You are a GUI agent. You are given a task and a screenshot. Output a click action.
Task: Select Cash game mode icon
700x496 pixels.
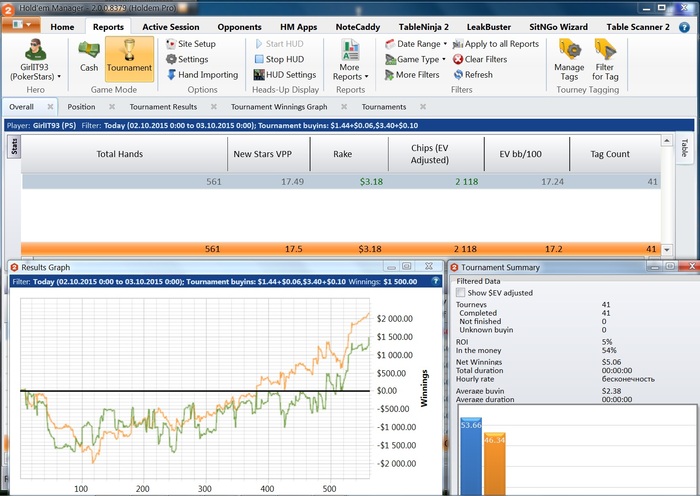[x=89, y=57]
